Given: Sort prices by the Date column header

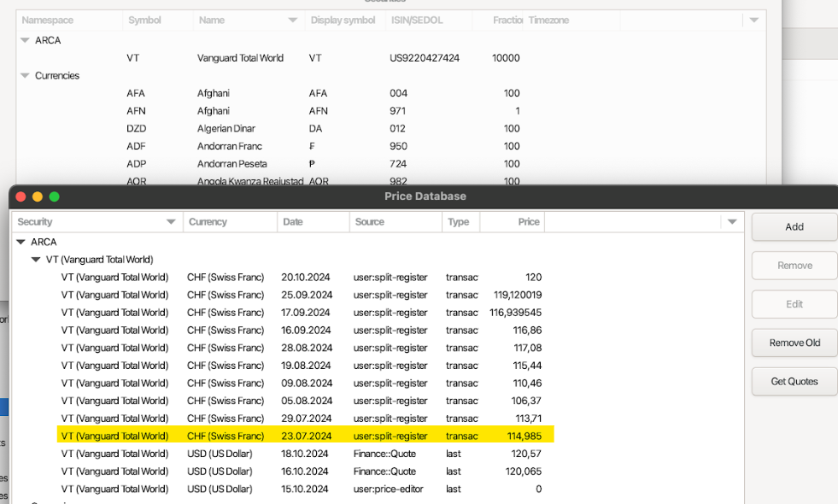Looking at the screenshot, I should click(x=314, y=222).
